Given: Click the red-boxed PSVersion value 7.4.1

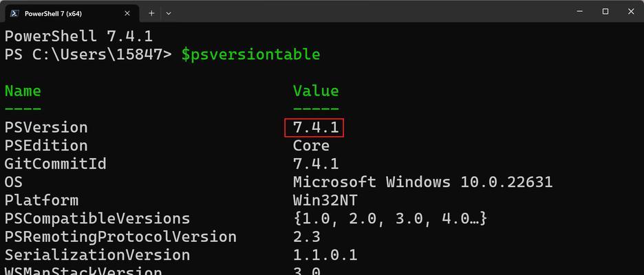Looking at the screenshot, I should (314, 127).
